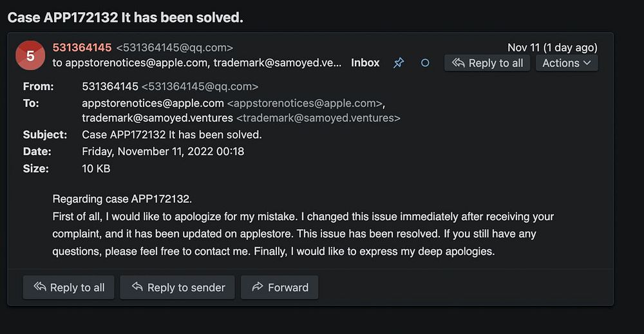Screen dimensions: 644x334
Task: Click the email title heading at top
Action: pyautogui.click(x=125, y=17)
